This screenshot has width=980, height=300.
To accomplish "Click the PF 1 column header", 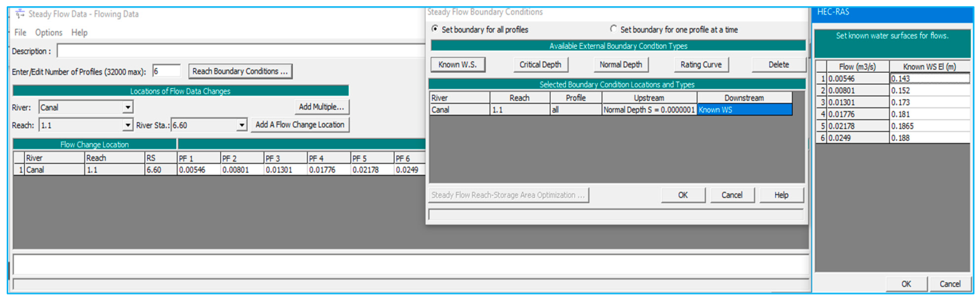I will click(199, 158).
